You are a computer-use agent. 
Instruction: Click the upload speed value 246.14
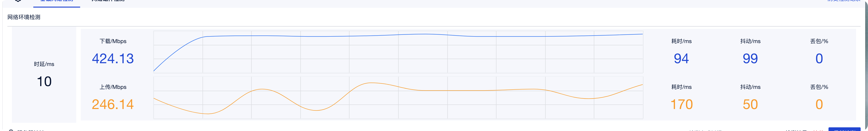[x=113, y=104]
